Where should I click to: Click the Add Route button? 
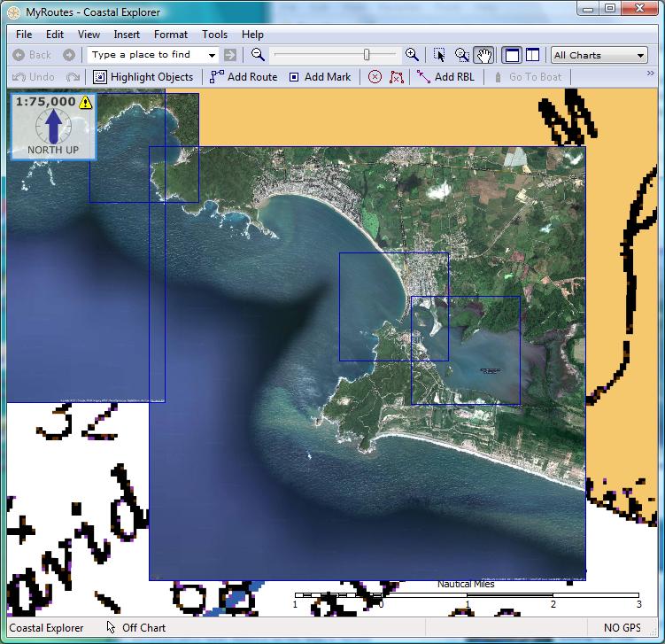[244, 77]
